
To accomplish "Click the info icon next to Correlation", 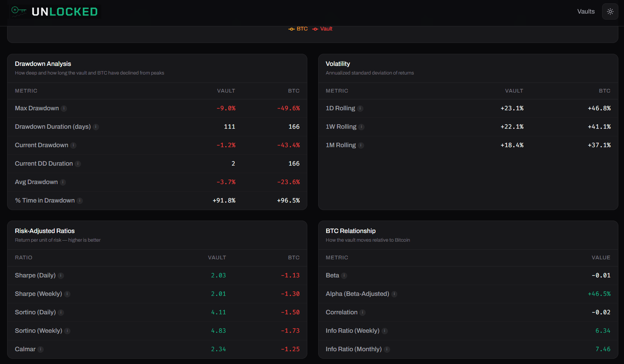I will tap(363, 312).
